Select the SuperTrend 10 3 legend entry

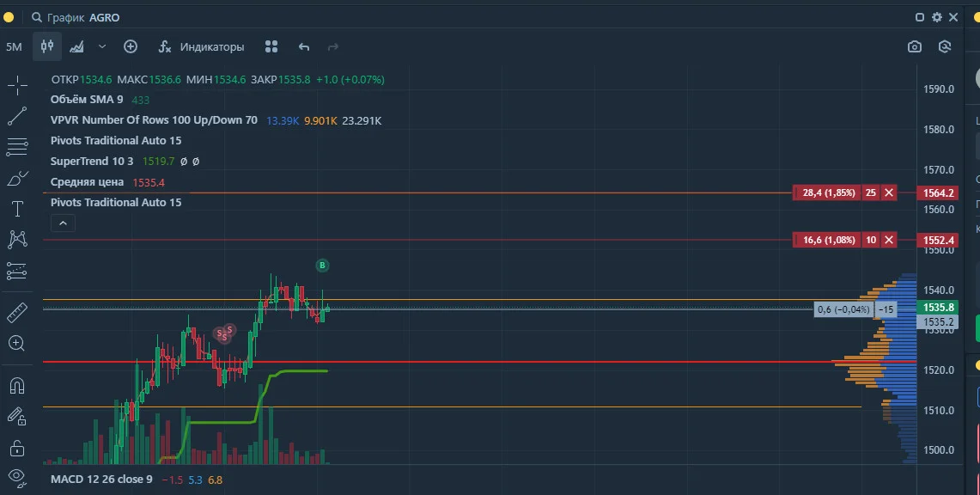pyautogui.click(x=92, y=162)
